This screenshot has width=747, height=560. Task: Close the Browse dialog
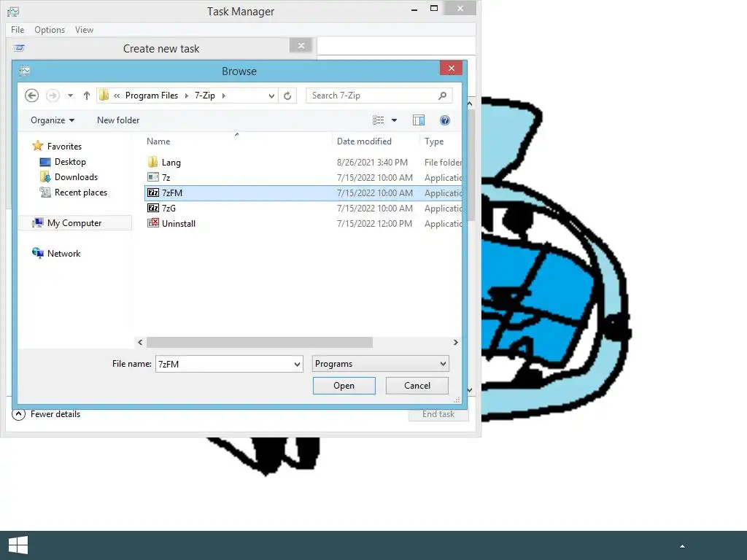tap(451, 68)
